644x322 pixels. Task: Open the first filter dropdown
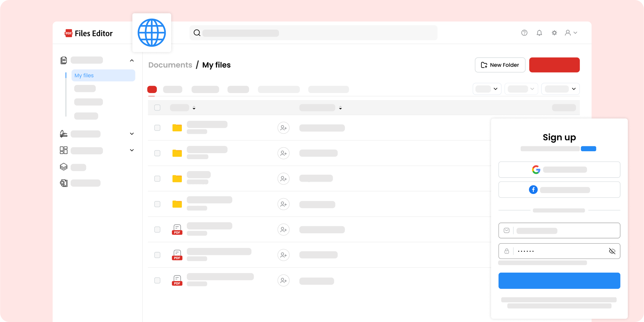[487, 89]
